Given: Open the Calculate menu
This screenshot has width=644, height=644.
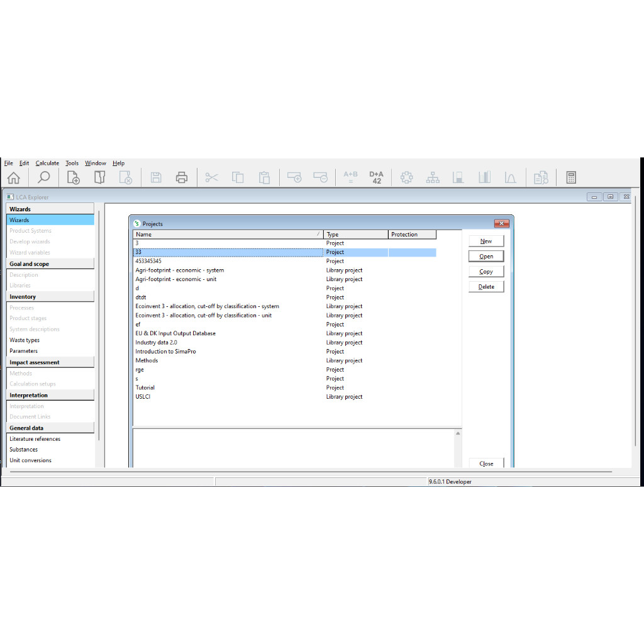Looking at the screenshot, I should (x=47, y=163).
